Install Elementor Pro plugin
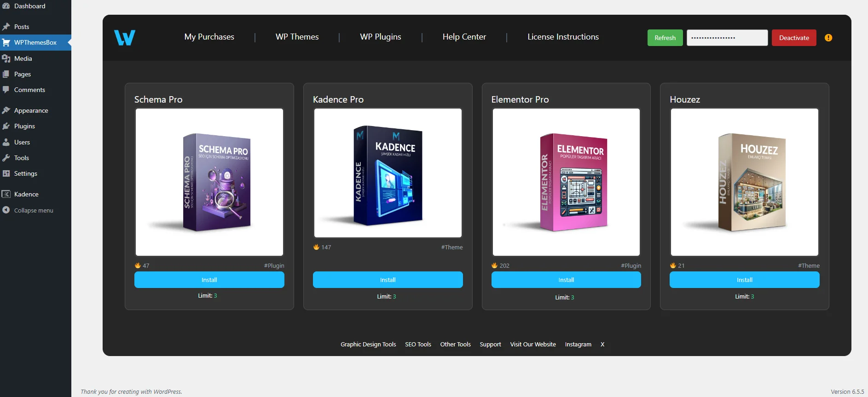 click(x=566, y=280)
